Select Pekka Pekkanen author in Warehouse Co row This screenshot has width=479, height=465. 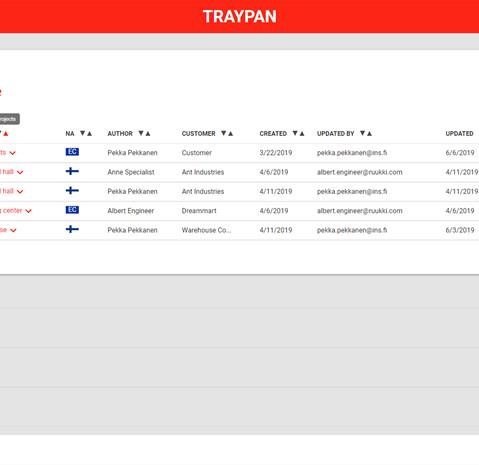(x=132, y=230)
